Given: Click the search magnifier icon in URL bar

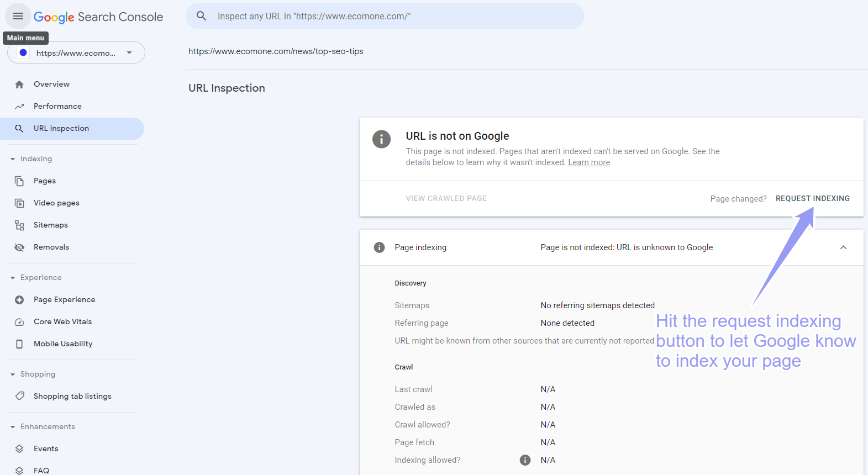Looking at the screenshot, I should tap(202, 16).
